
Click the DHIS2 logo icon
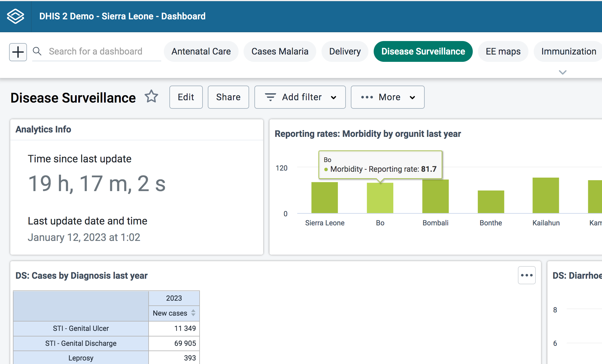coord(16,16)
